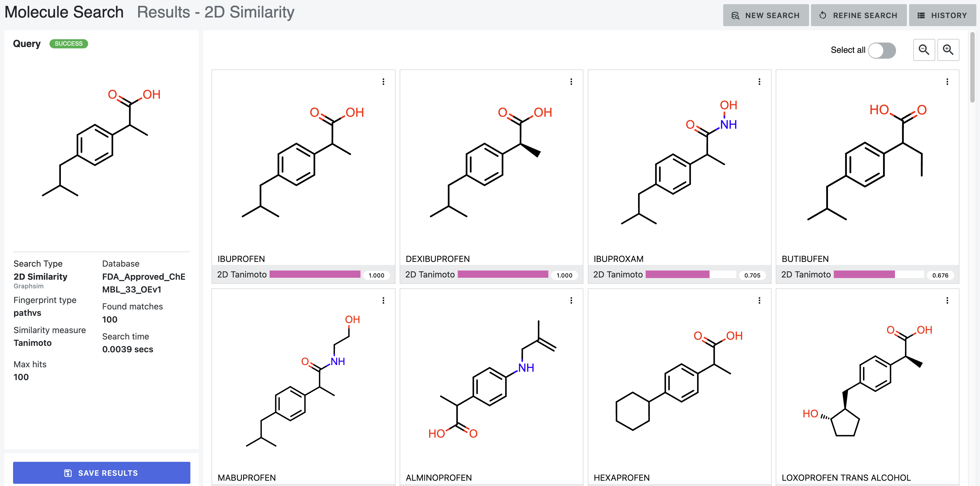Open options menu for the MABUPROFEN result
Screen dimensions: 980x486
pyautogui.click(x=383, y=300)
